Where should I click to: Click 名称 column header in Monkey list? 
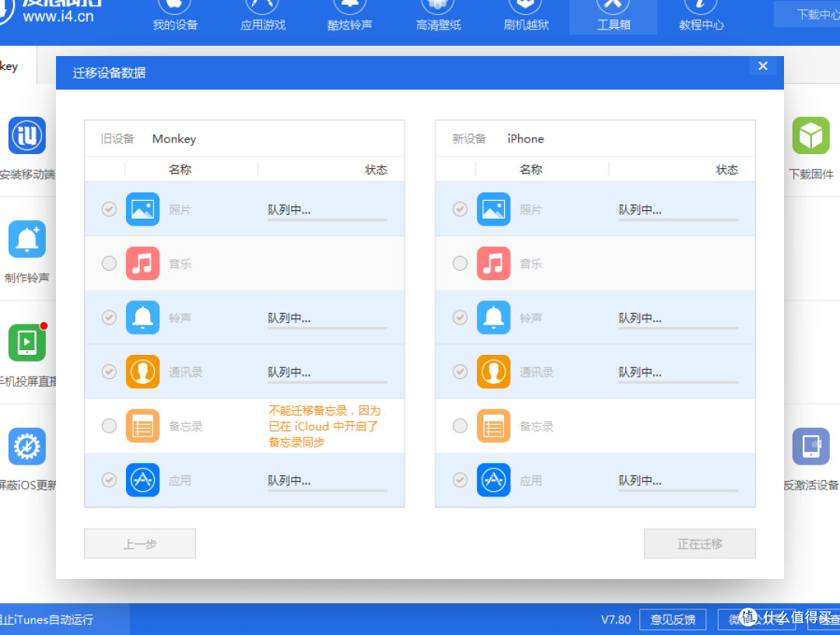tap(180, 170)
